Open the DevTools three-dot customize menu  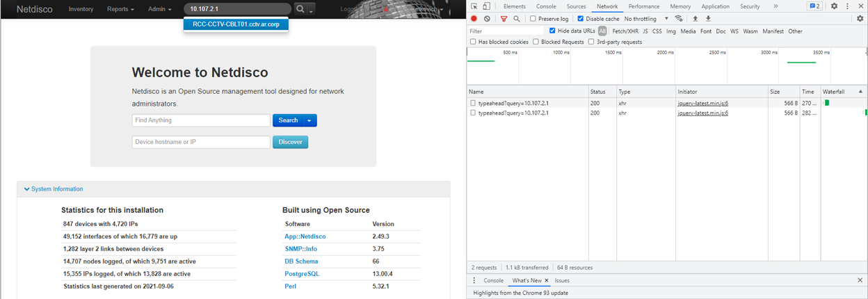(848, 6)
